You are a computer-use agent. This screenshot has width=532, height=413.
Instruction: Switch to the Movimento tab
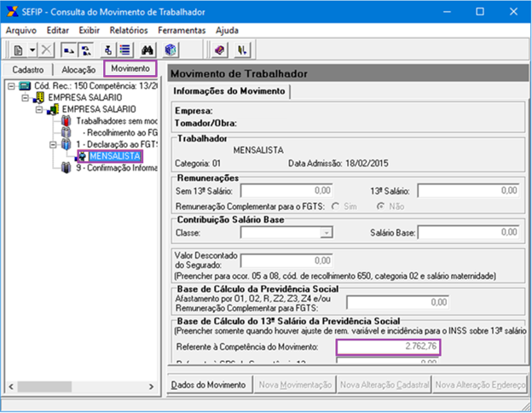(x=130, y=68)
